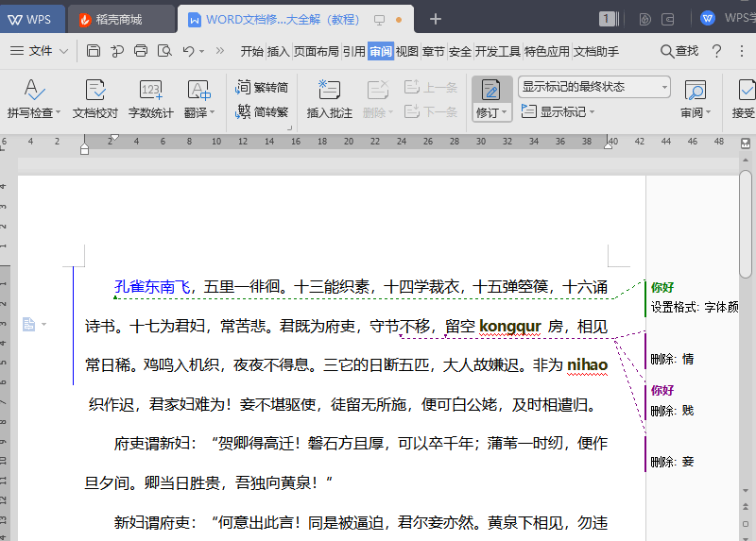This screenshot has width=756, height=541.
Task: Click the screen display icon on document tab
Action: pyautogui.click(x=380, y=20)
